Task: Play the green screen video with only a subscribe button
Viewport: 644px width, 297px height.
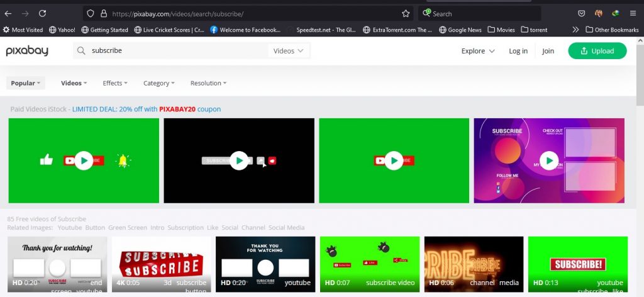Action: click(394, 160)
